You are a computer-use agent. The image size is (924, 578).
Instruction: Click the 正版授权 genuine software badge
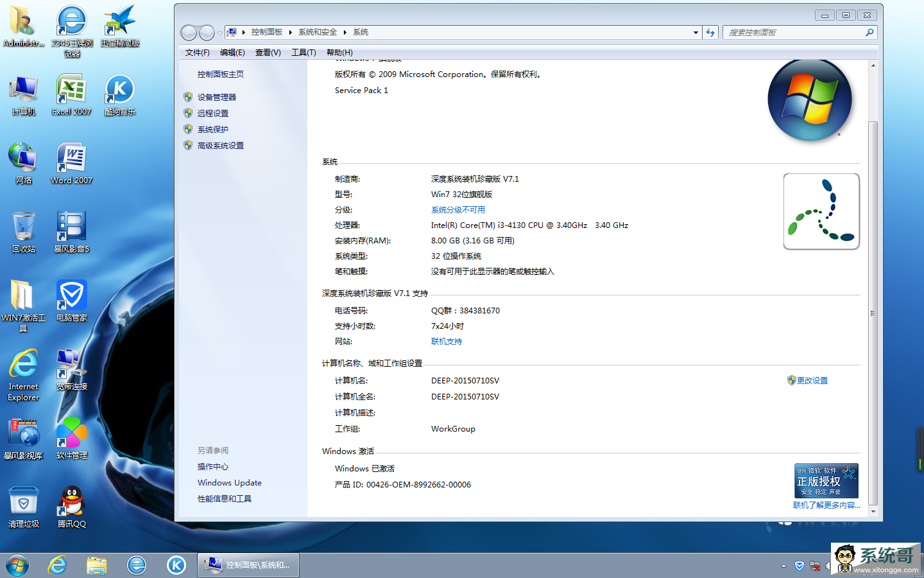pos(826,480)
